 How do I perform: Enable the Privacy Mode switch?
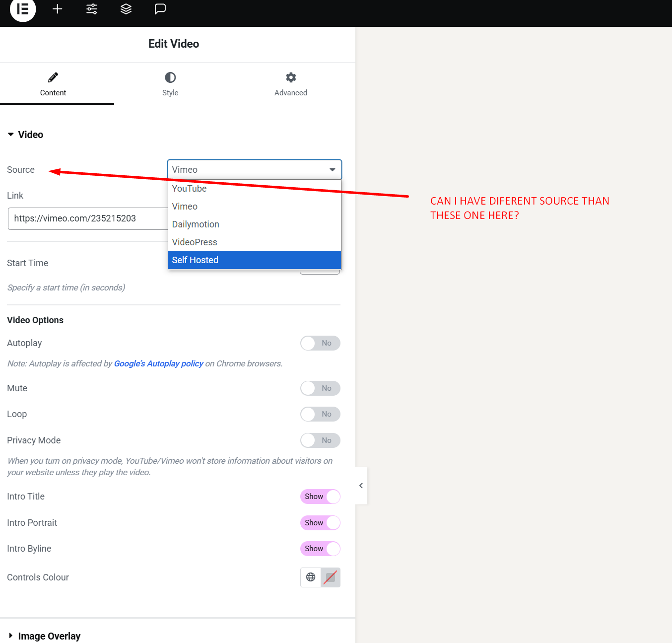point(320,440)
